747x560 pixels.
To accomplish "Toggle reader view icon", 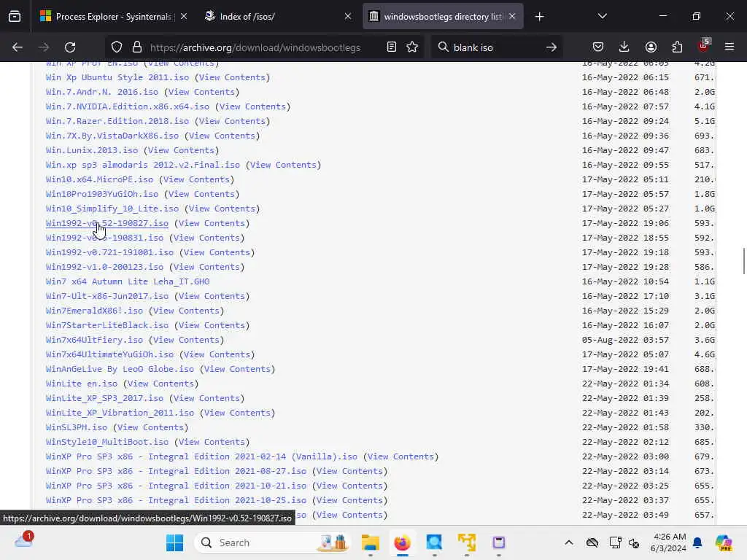I will [x=392, y=47].
